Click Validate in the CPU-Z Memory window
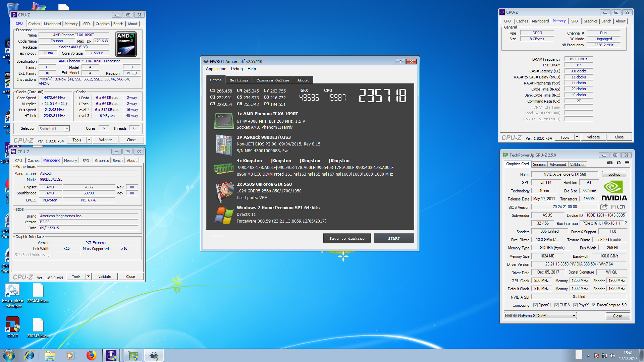Image resolution: width=644 pixels, height=362 pixels. 593,137
